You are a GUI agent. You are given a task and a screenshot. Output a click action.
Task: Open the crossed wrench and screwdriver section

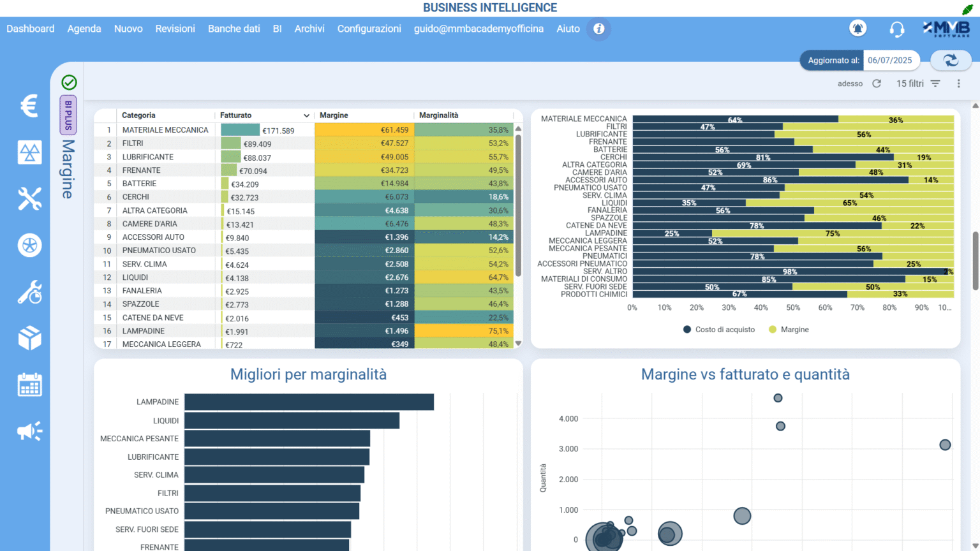[29, 199]
